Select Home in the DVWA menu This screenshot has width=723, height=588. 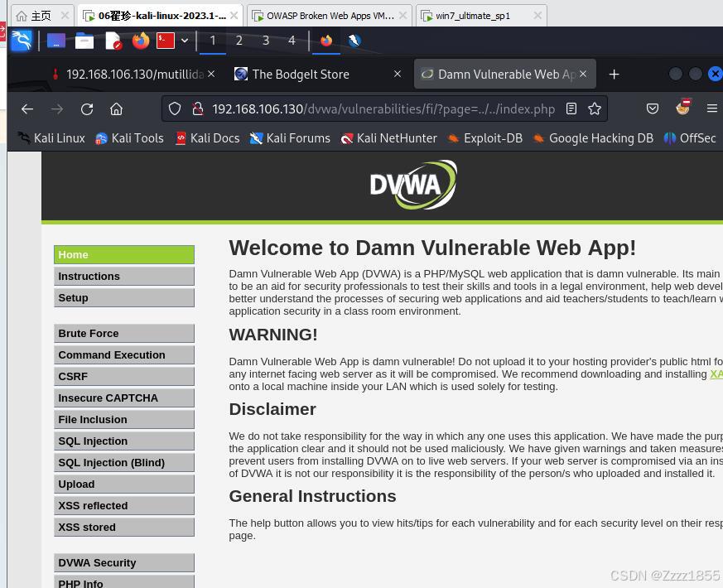point(124,254)
